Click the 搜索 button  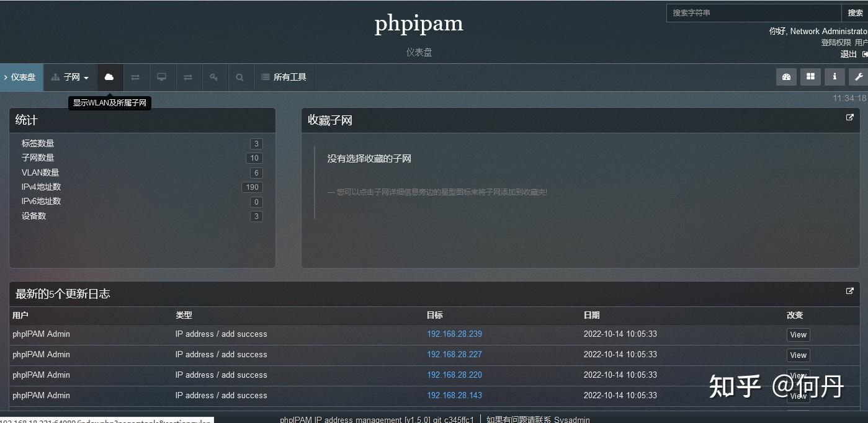click(x=855, y=12)
